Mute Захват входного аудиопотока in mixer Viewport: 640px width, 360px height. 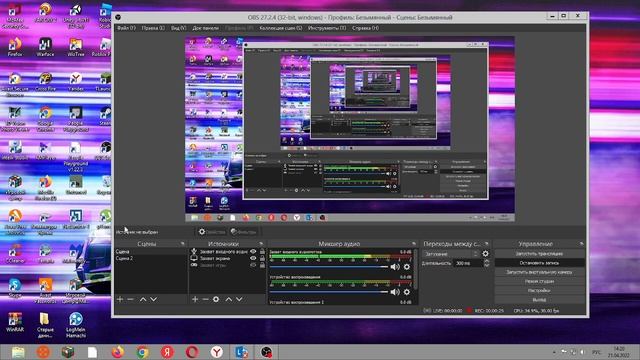point(395,267)
